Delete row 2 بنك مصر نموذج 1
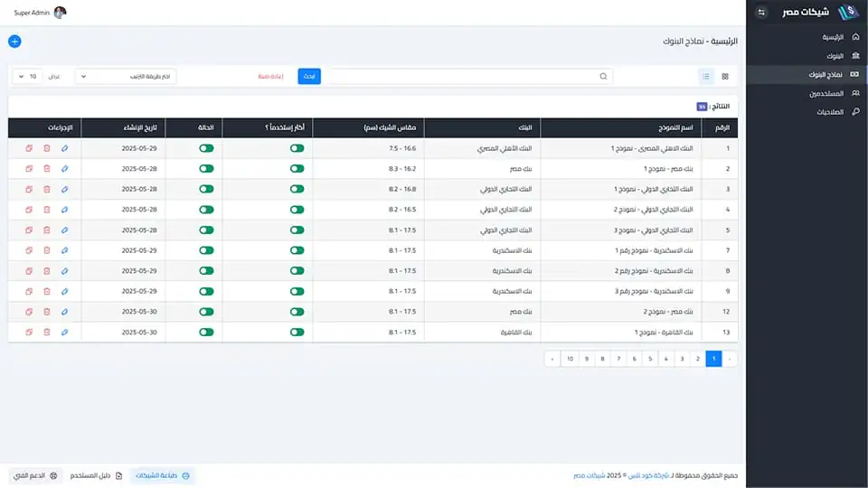Viewport: 868px width, 488px height. 47,169
